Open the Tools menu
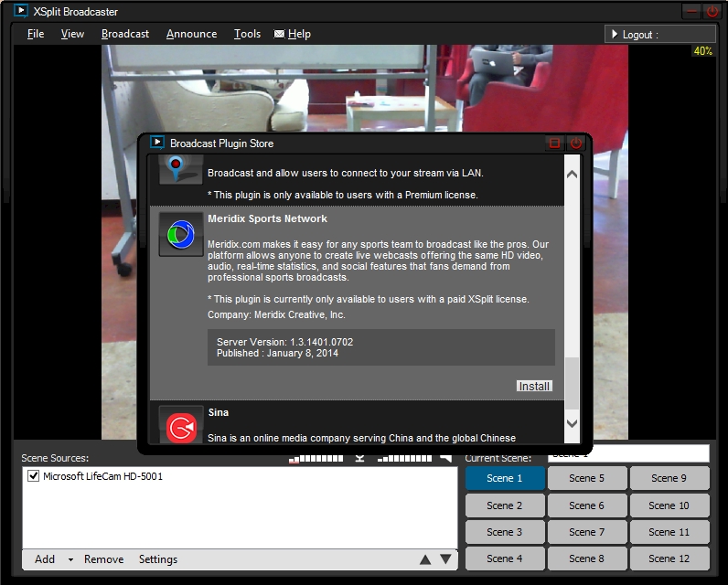The width and height of the screenshot is (728, 585). point(247,34)
